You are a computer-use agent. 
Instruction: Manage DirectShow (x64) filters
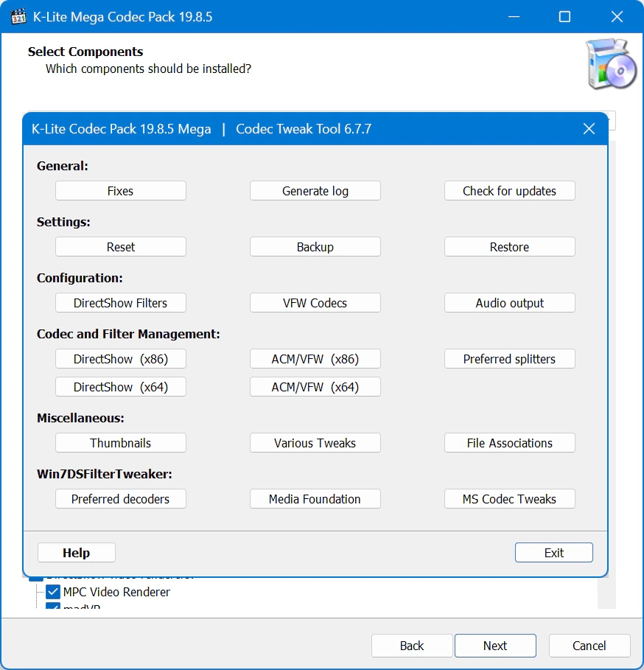pyautogui.click(x=120, y=387)
